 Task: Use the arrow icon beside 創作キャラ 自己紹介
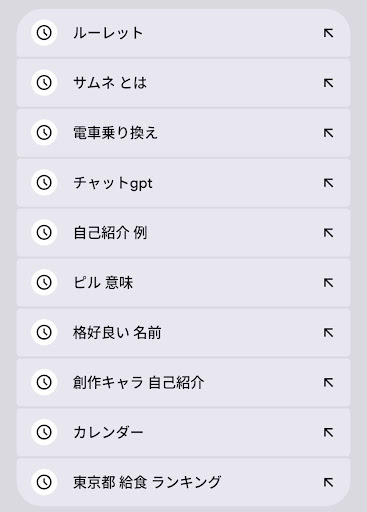[328, 382]
